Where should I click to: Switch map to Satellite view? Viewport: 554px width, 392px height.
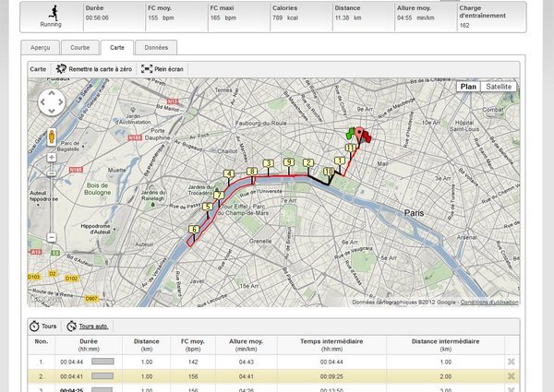499,87
